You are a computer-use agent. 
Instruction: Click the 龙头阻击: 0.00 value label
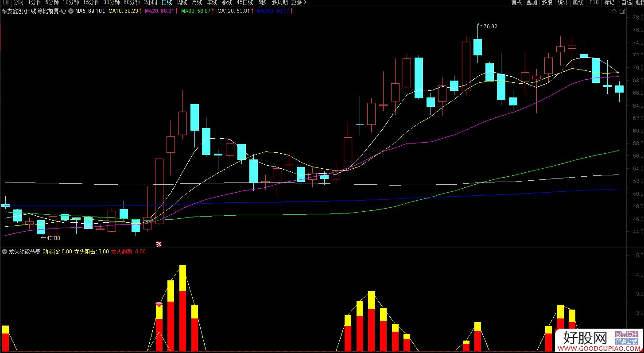coord(91,252)
